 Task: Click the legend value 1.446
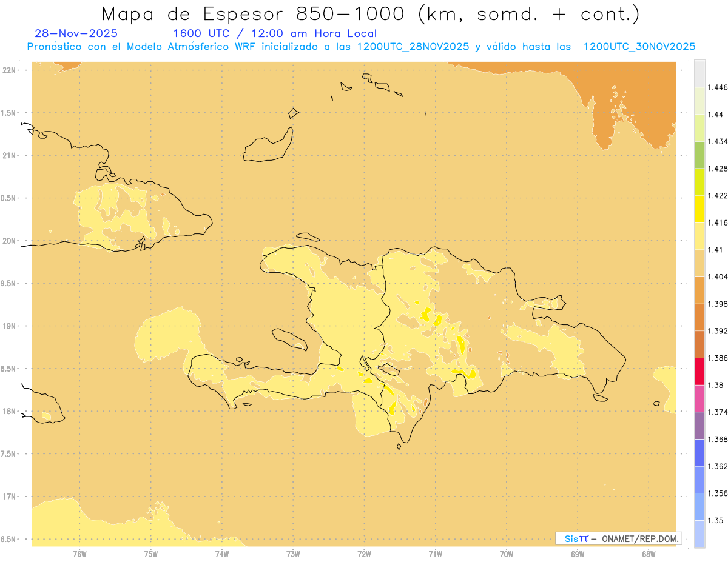tap(718, 88)
